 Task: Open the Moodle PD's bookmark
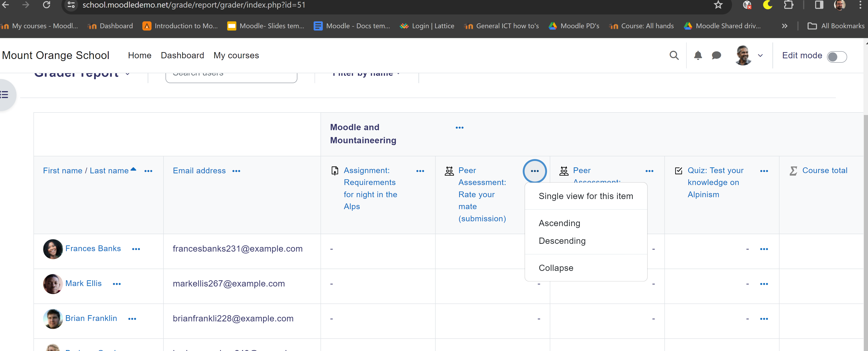574,26
